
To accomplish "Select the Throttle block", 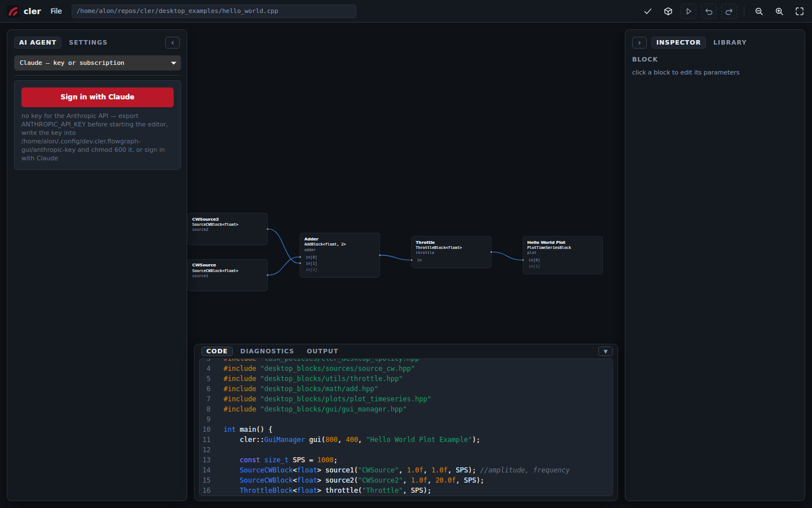I will (x=451, y=252).
